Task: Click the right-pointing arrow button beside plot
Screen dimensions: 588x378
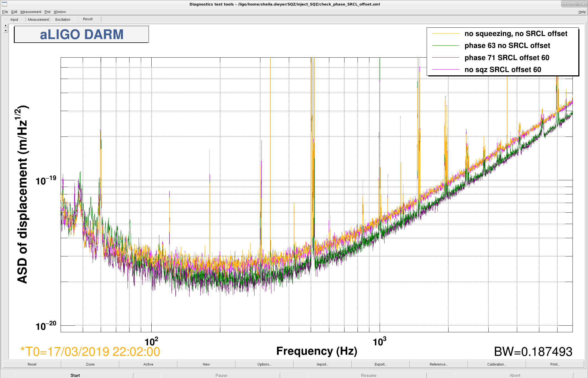Action: (6, 25)
